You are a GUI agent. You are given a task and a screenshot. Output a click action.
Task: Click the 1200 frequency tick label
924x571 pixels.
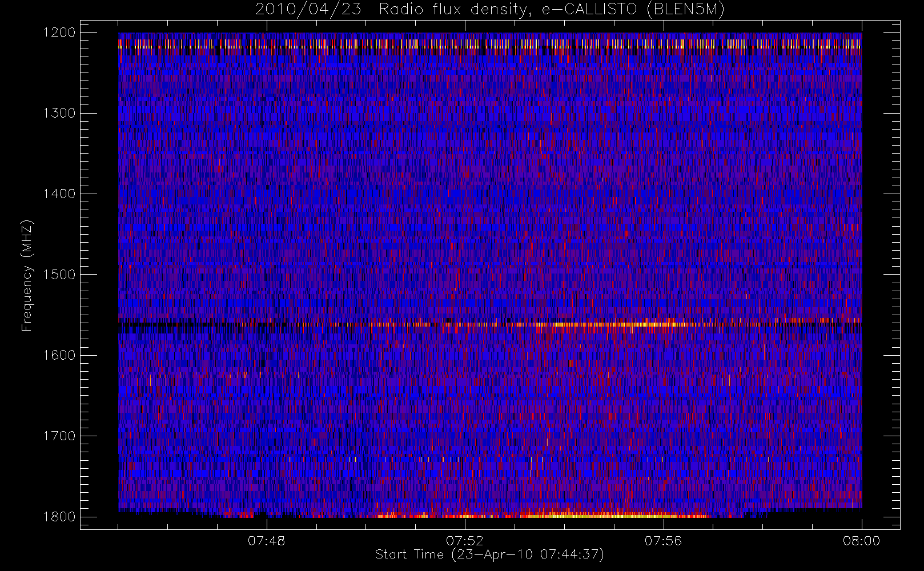pos(59,33)
